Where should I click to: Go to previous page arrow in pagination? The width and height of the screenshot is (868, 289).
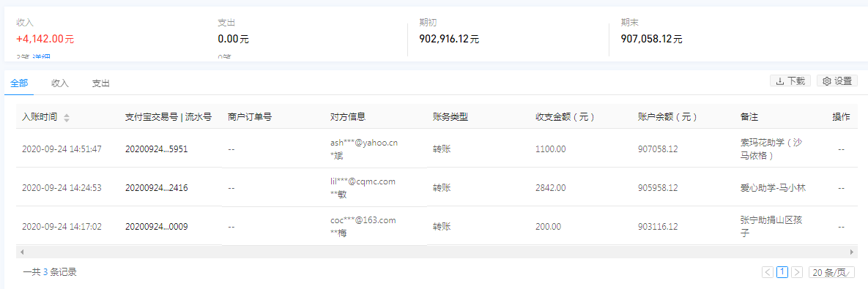click(x=768, y=272)
